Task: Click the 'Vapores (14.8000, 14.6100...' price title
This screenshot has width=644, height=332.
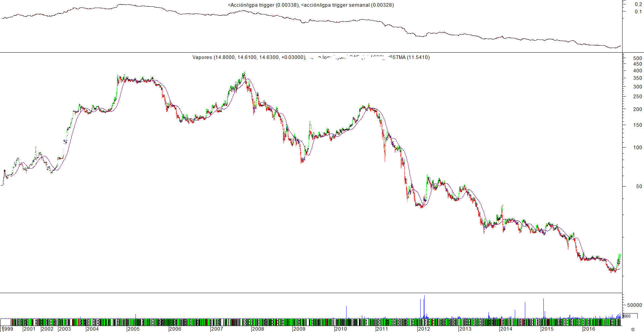Action: point(249,57)
